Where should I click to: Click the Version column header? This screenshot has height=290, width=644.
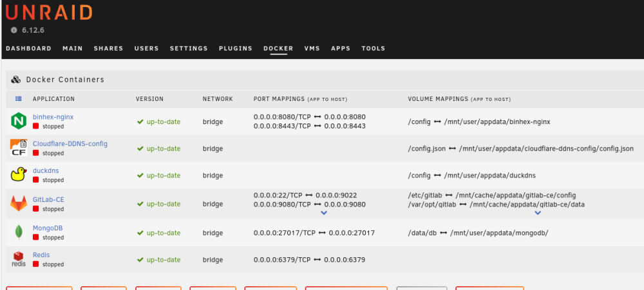[149, 99]
